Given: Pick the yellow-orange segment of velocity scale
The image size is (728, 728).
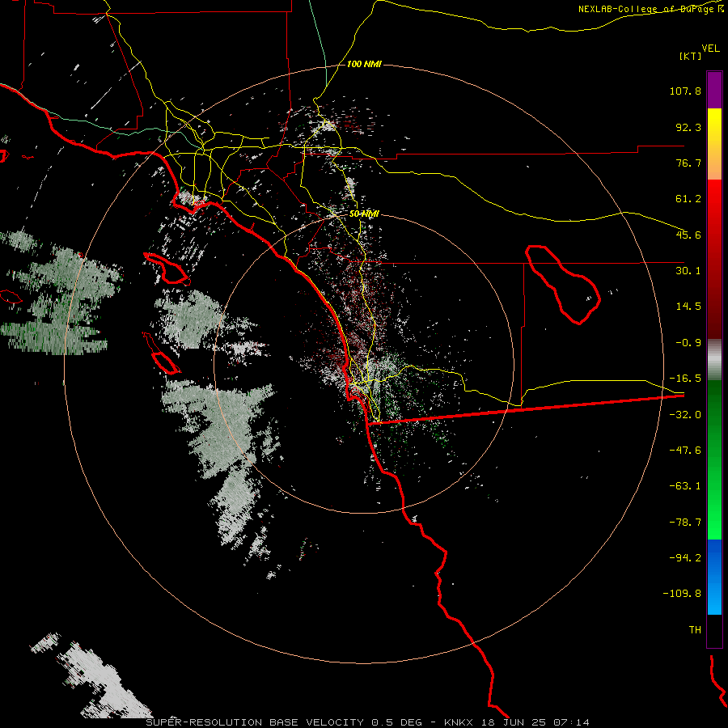Looking at the screenshot, I should [x=714, y=144].
